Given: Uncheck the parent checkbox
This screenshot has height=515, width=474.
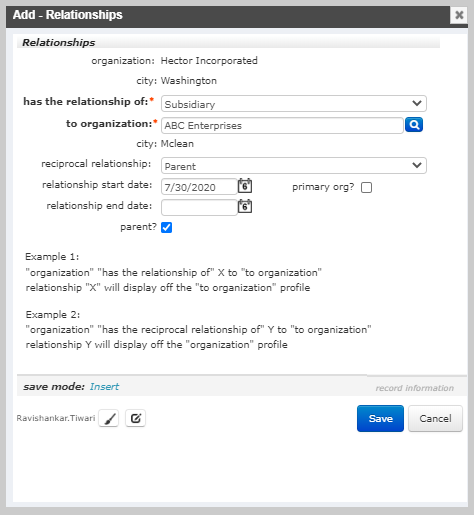Looking at the screenshot, I should click(166, 228).
